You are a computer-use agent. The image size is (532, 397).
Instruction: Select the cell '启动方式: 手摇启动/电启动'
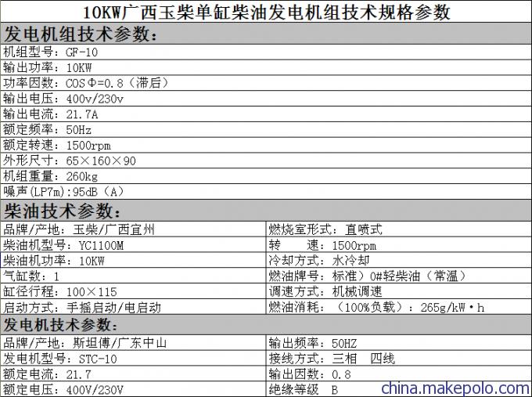(x=133, y=307)
